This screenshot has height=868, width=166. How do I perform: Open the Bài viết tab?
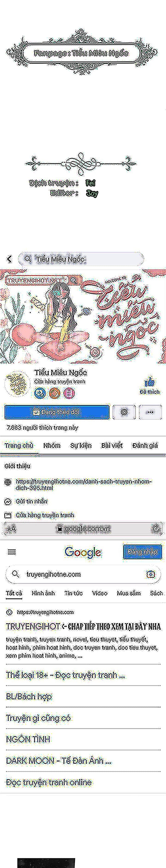[112, 445]
